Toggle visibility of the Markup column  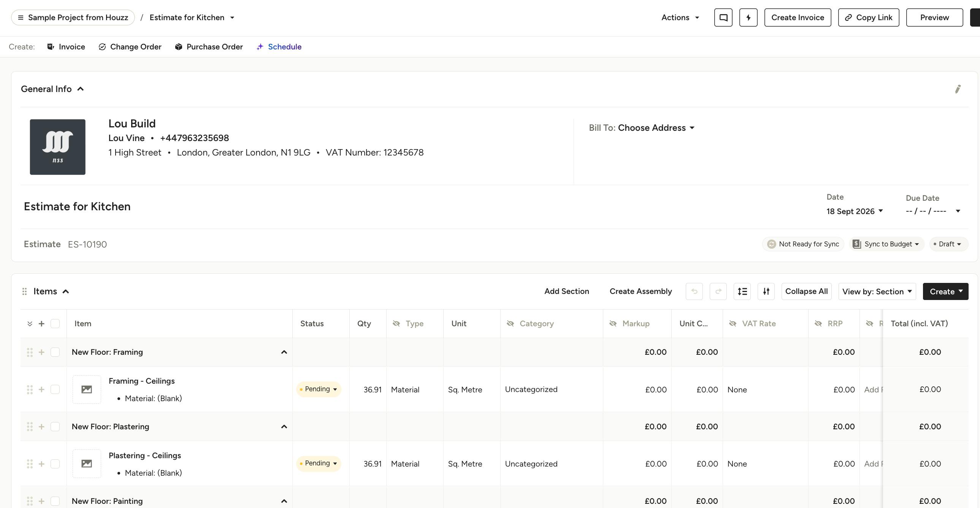613,324
